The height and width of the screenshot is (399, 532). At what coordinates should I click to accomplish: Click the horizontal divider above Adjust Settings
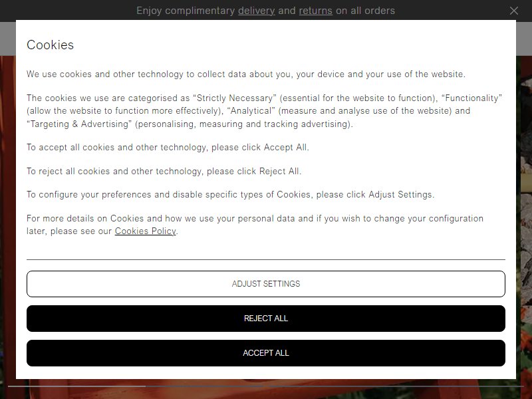(265, 259)
